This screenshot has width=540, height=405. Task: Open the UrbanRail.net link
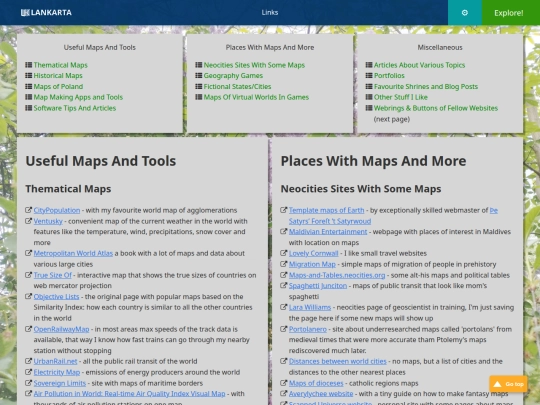[55, 361]
